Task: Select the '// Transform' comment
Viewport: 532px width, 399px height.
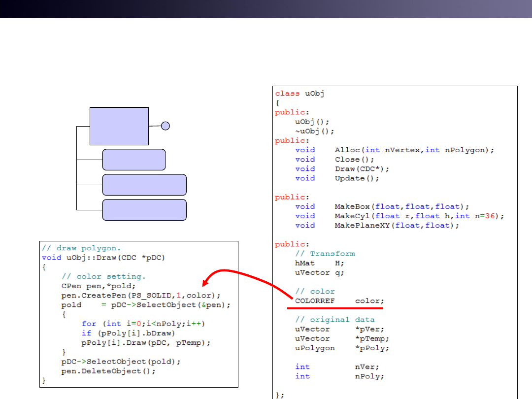Action: [x=325, y=254]
